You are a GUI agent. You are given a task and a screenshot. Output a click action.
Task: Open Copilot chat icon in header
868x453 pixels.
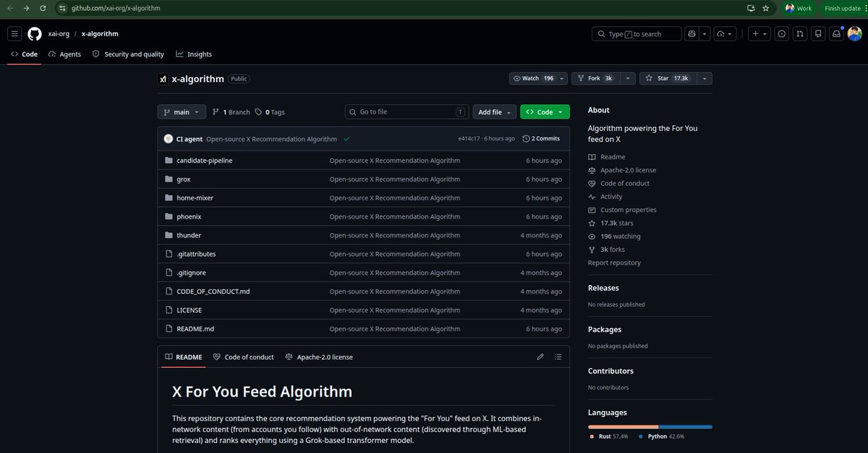click(x=692, y=34)
